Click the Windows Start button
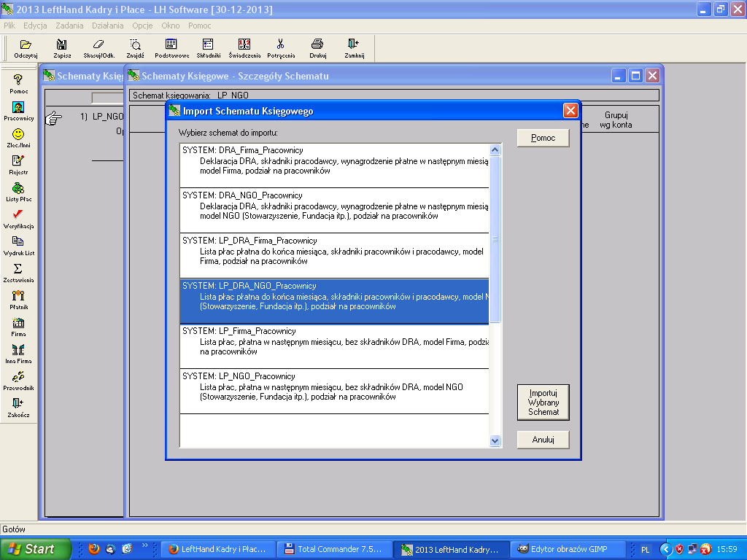Image resolution: width=747 pixels, height=560 pixels. 35,549
